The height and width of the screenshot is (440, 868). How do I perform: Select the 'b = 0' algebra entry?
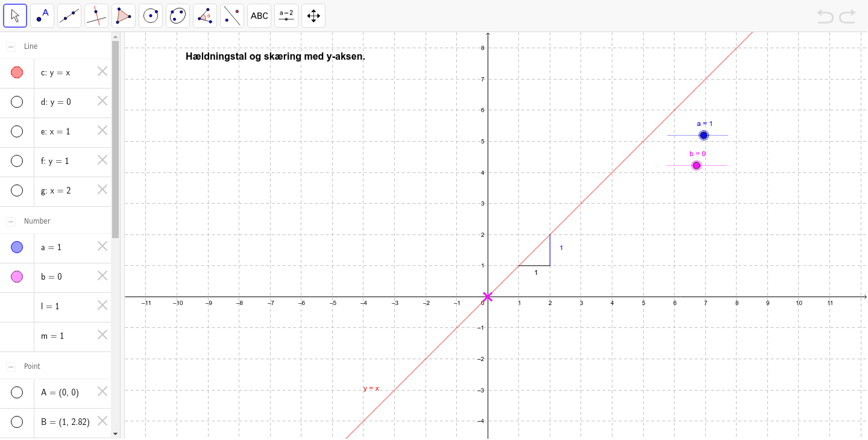coord(51,277)
